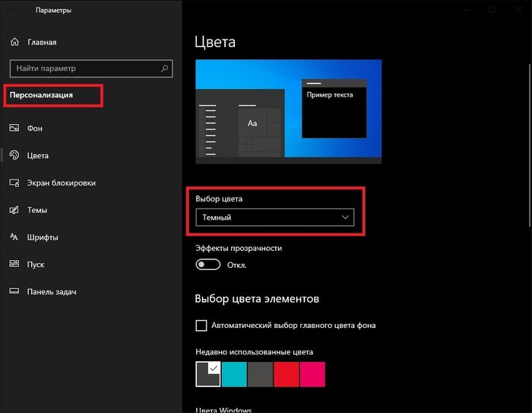Click the back arrow in title bar
Image resolution: width=532 pixels, height=413 pixels.
pos(14,10)
